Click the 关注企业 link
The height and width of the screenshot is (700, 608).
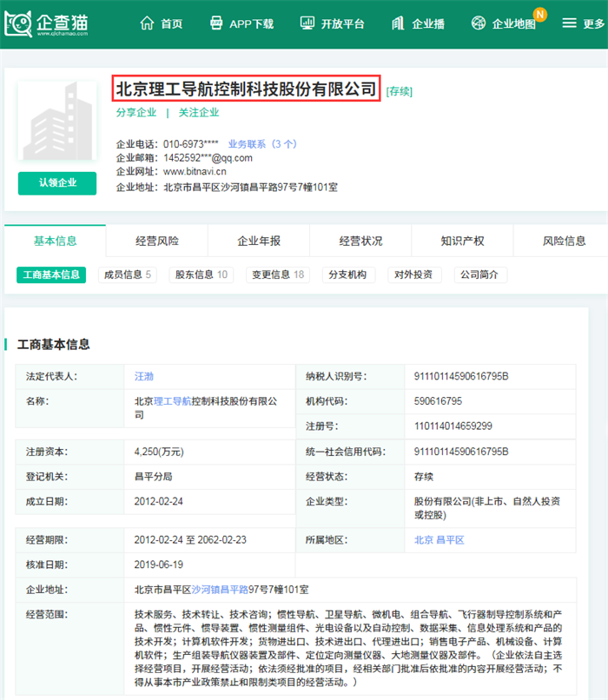pyautogui.click(x=199, y=113)
